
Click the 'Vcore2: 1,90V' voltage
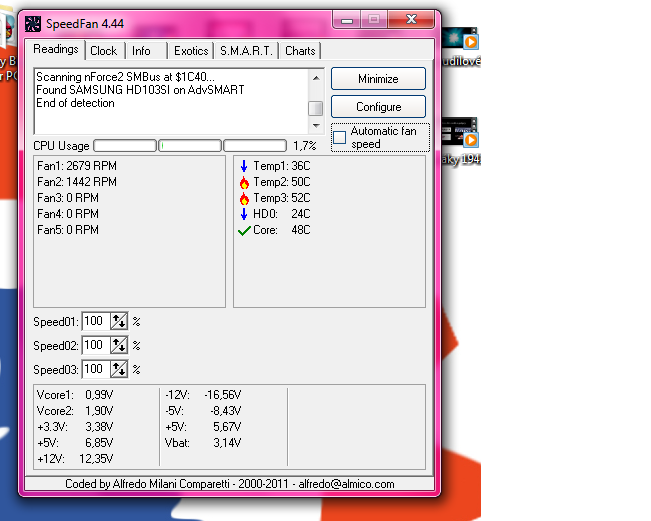click(75, 411)
